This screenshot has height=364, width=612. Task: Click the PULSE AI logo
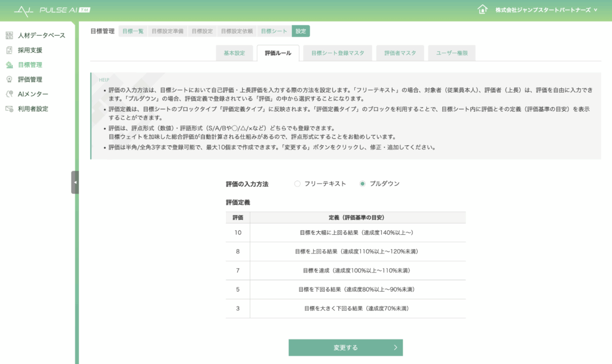point(51,11)
